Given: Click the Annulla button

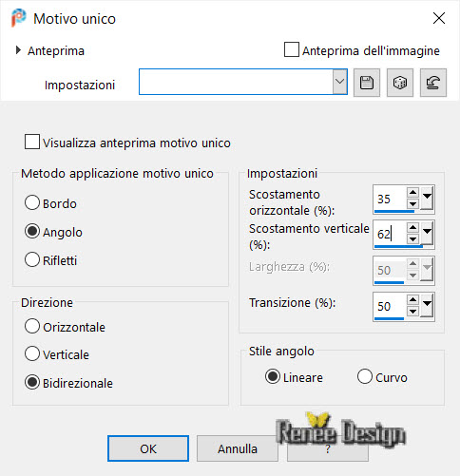Looking at the screenshot, I should 238,448.
